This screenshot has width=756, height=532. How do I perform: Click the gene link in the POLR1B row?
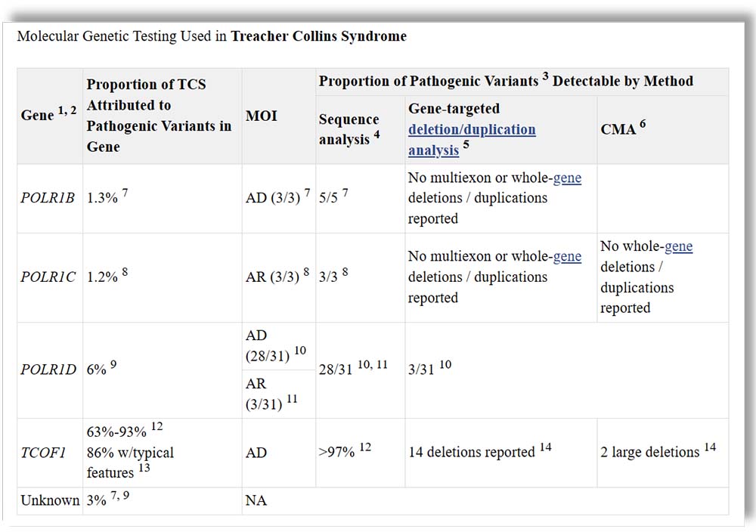567,178
